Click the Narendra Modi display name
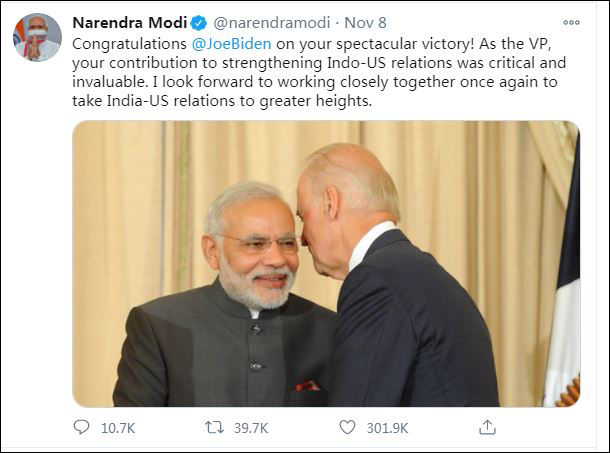This screenshot has height=453, width=610. click(x=130, y=23)
